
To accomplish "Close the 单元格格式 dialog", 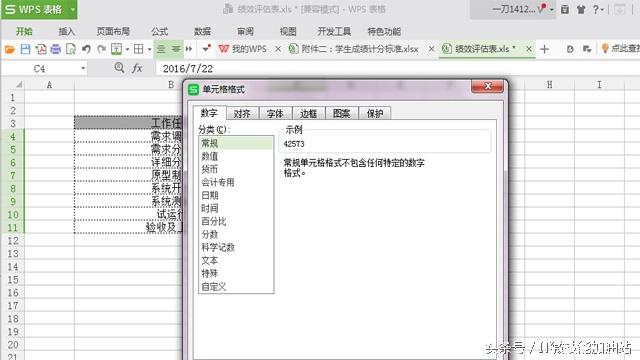I will pos(487,86).
